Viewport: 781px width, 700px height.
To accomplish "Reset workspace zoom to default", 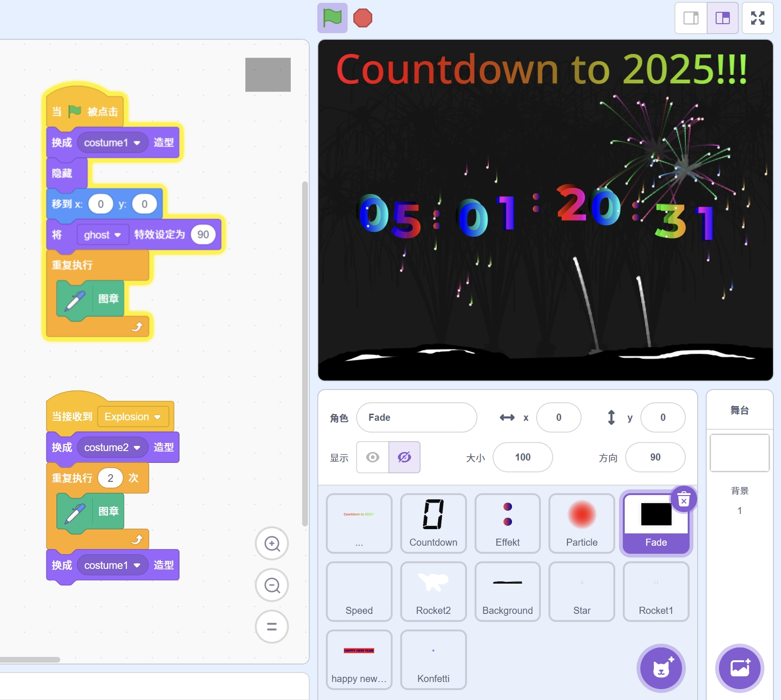I will 272,627.
